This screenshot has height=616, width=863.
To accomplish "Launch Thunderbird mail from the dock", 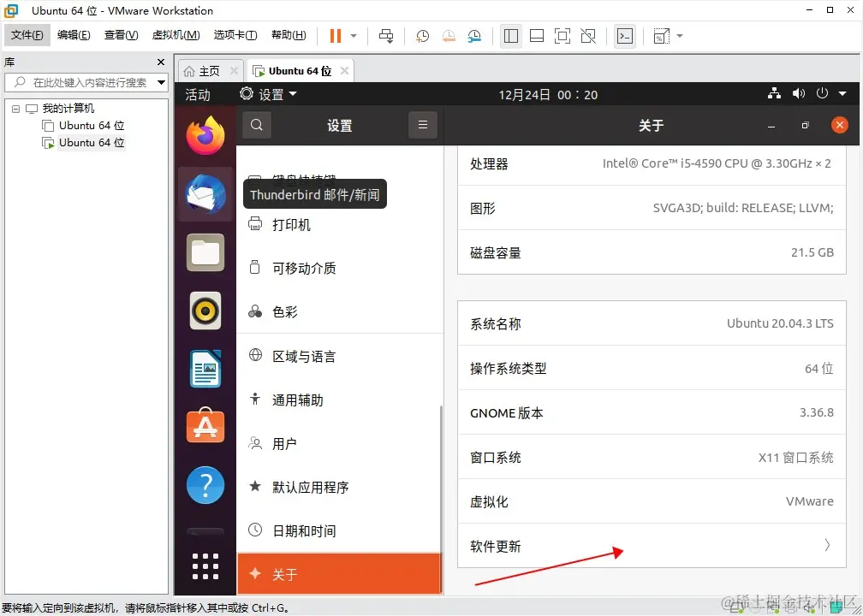I will click(x=205, y=194).
